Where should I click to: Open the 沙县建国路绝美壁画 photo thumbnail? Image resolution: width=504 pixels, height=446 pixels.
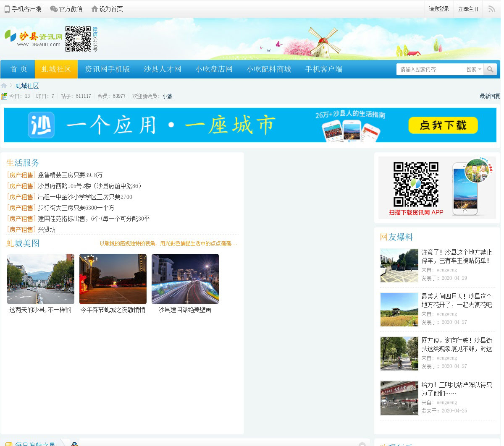(x=185, y=279)
